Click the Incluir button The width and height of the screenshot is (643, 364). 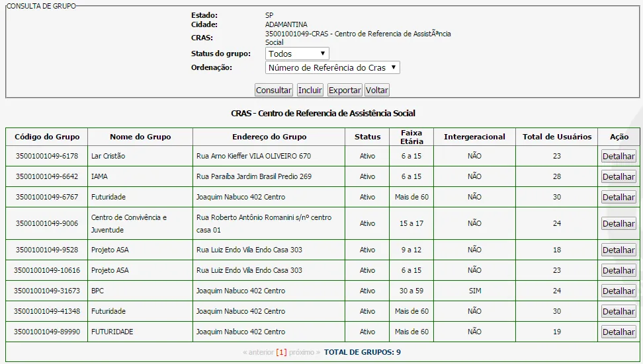point(310,90)
